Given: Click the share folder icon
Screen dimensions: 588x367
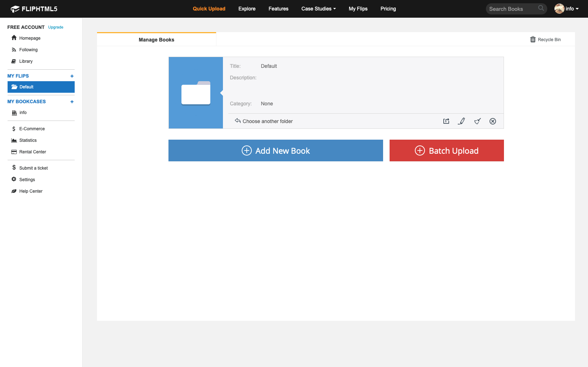Looking at the screenshot, I should point(446,121).
